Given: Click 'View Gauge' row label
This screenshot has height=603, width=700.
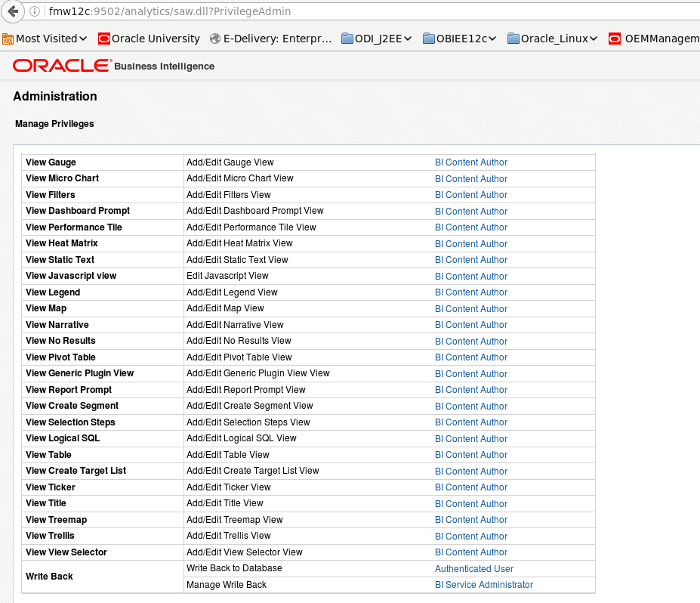Looking at the screenshot, I should [51, 162].
